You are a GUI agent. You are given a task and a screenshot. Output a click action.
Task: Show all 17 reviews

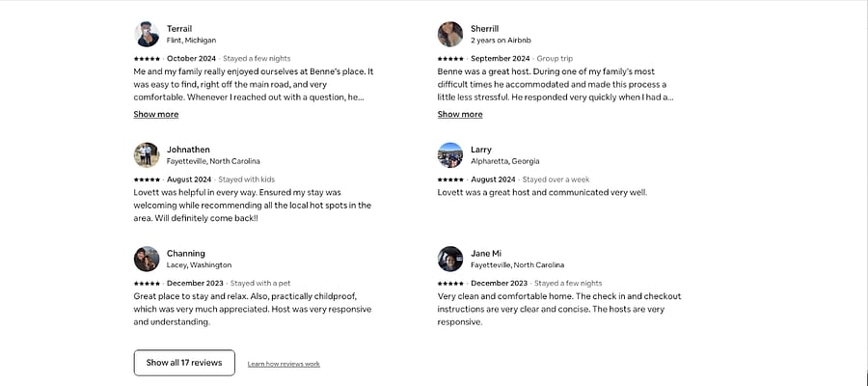tap(184, 363)
